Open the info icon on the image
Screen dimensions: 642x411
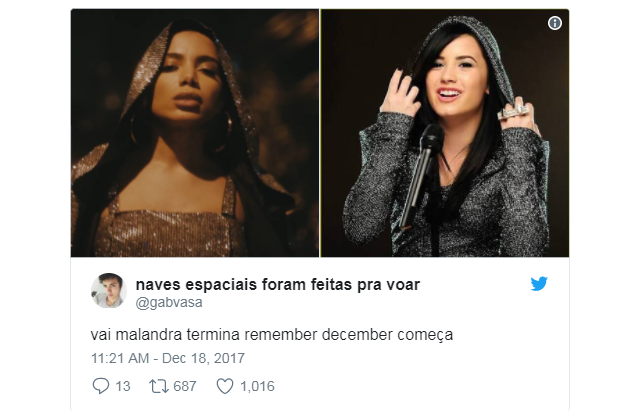click(x=555, y=23)
